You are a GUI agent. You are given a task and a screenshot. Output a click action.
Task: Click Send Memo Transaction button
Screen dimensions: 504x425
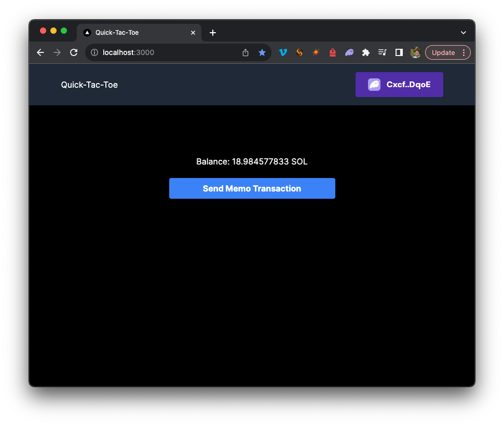pyautogui.click(x=252, y=188)
